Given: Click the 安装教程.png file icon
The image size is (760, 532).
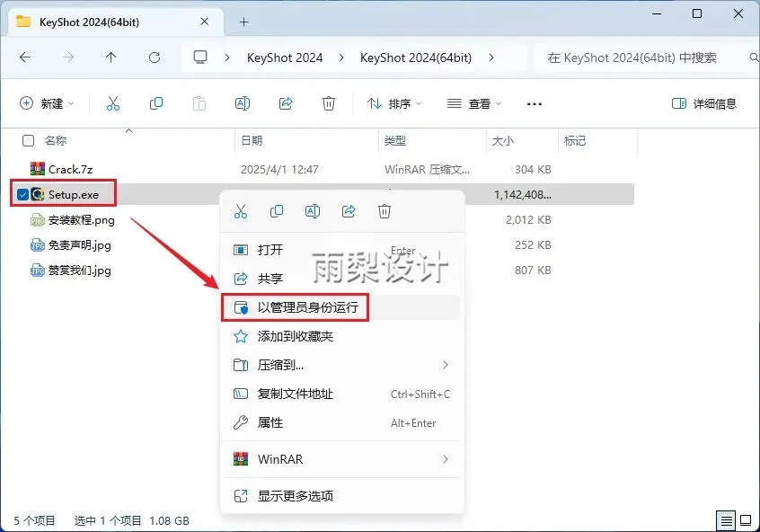Looking at the screenshot, I should point(38,219).
